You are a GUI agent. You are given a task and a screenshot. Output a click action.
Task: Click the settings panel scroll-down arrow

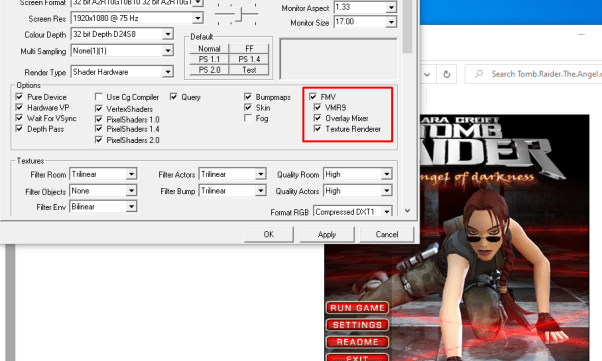[407, 211]
